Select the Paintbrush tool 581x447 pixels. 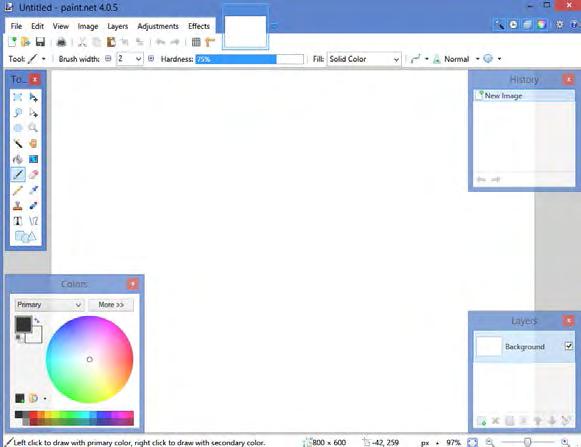click(18, 175)
